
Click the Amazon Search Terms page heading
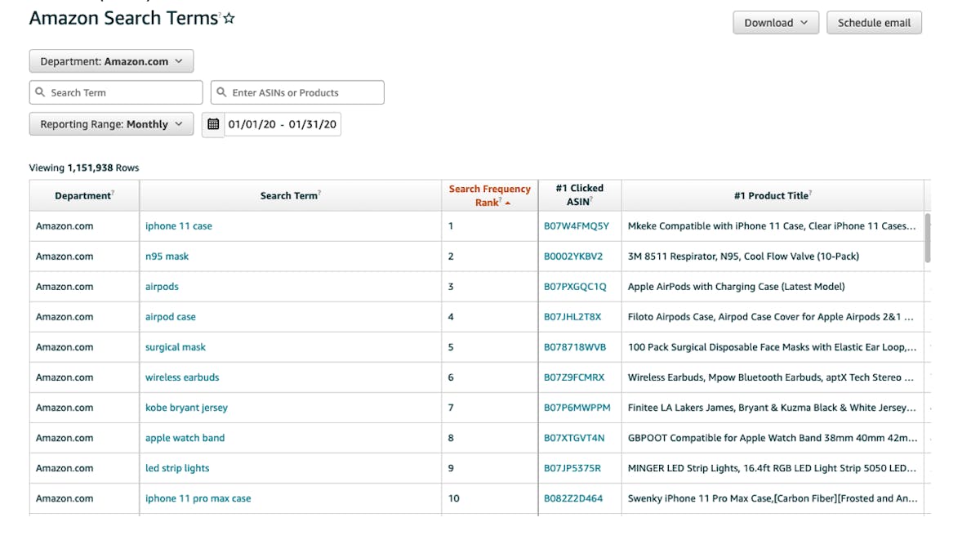(123, 18)
